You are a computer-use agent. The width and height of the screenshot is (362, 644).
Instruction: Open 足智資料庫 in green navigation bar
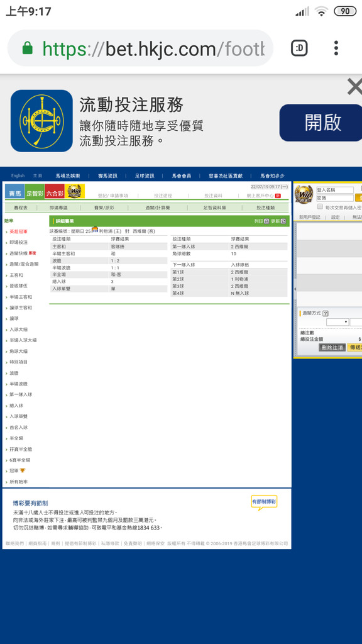[214, 208]
